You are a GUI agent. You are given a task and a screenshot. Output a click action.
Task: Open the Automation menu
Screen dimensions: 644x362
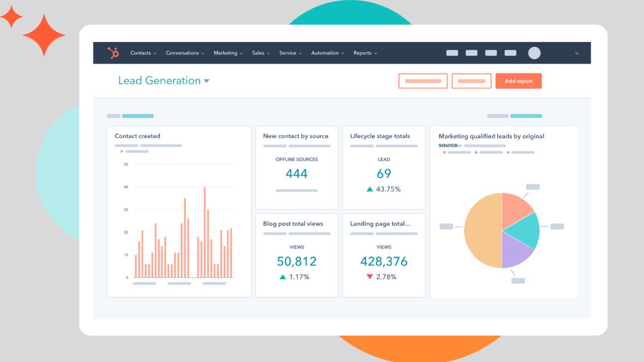[x=327, y=53]
